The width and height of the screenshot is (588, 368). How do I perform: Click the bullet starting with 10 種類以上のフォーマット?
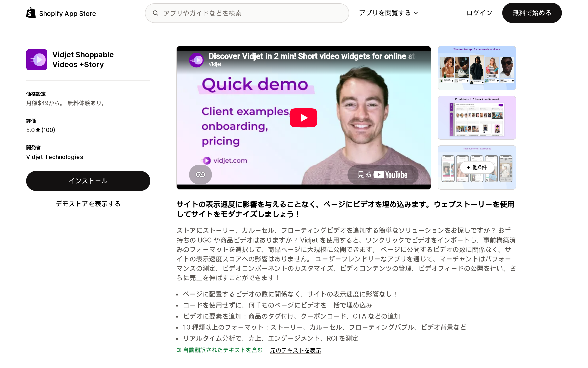pos(325,327)
